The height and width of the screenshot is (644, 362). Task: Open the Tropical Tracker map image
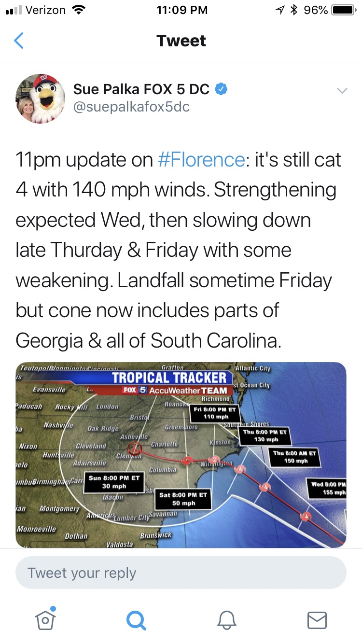[181, 455]
